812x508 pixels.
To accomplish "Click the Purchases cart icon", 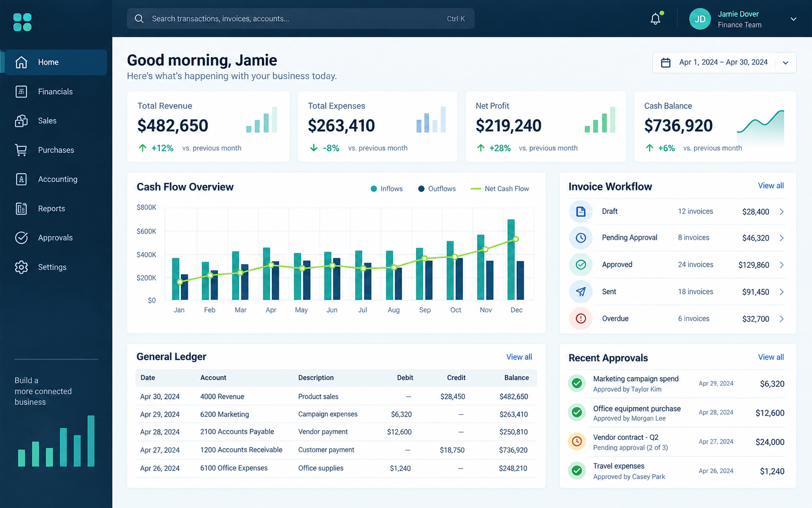I will coord(21,150).
